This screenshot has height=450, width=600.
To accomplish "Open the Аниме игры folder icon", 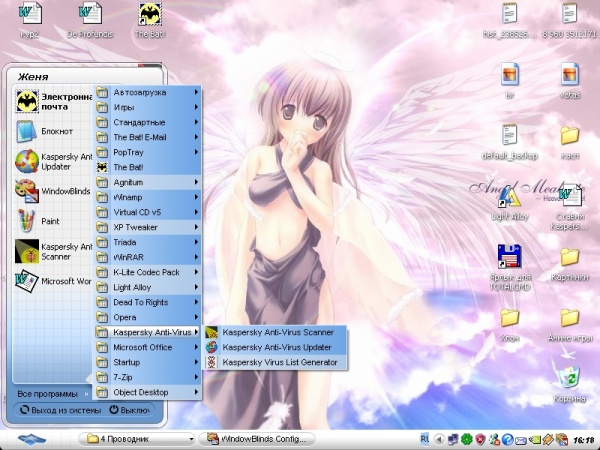I will 570,318.
